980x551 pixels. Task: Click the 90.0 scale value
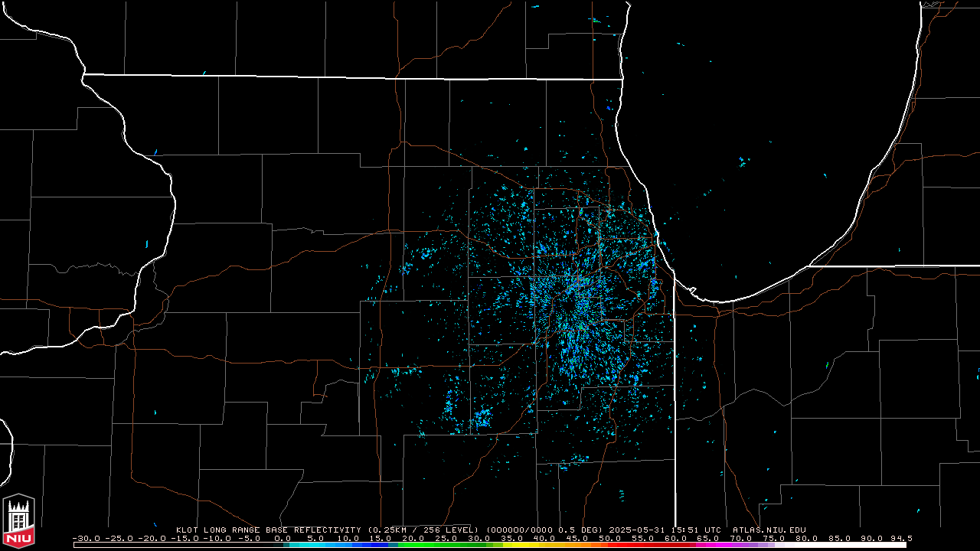click(872, 538)
